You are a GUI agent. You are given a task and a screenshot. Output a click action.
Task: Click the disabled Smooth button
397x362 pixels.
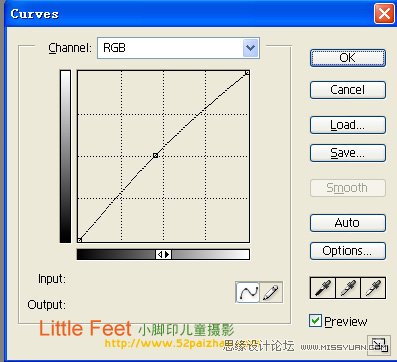tap(348, 188)
